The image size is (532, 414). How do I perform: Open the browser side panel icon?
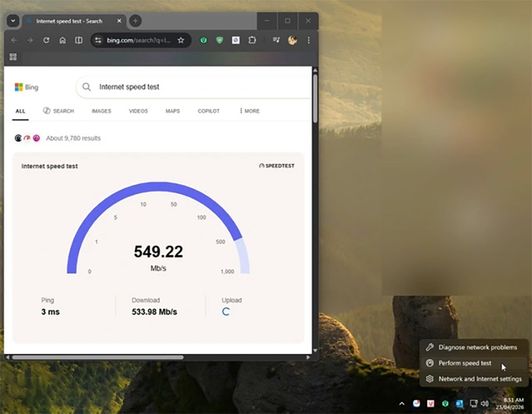(79, 40)
